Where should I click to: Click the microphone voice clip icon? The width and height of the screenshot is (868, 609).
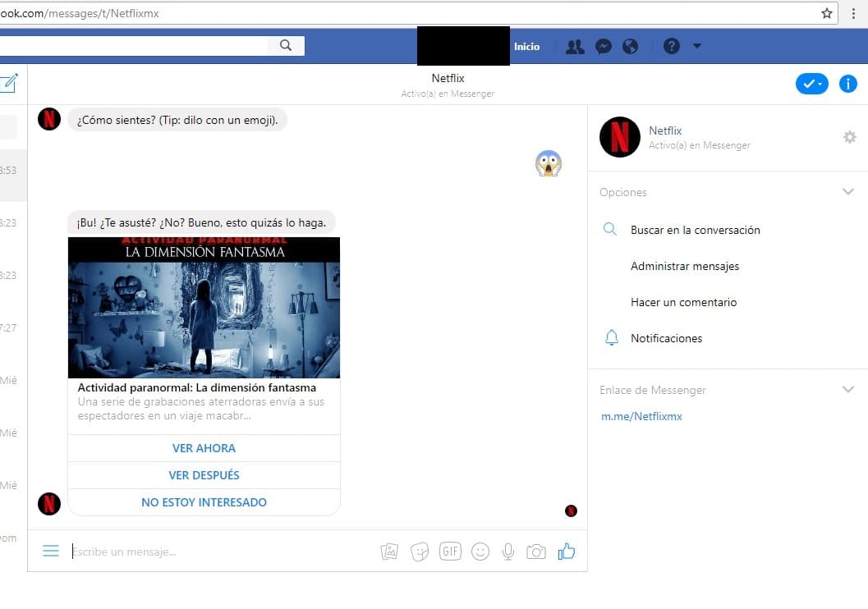[x=508, y=552]
